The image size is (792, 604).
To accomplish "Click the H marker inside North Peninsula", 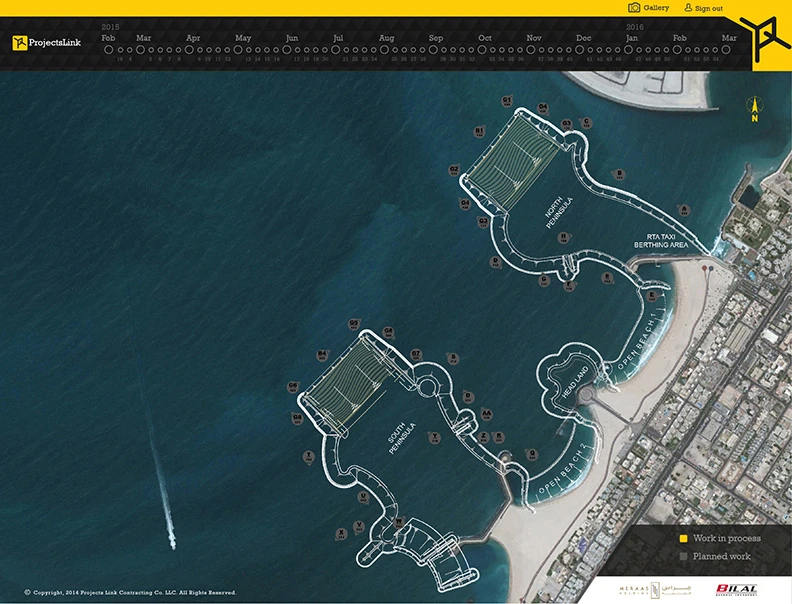I will pyautogui.click(x=564, y=238).
